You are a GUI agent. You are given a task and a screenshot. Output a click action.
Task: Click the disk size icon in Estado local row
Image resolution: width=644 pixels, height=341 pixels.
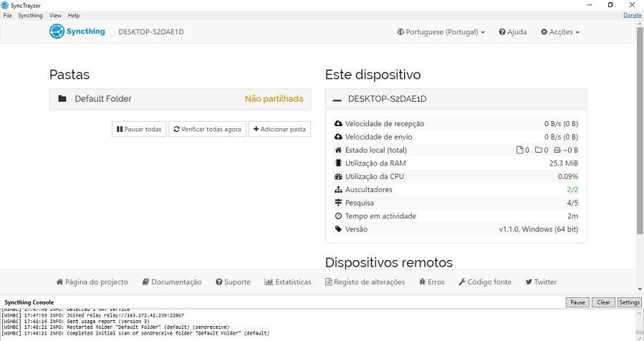tap(557, 150)
